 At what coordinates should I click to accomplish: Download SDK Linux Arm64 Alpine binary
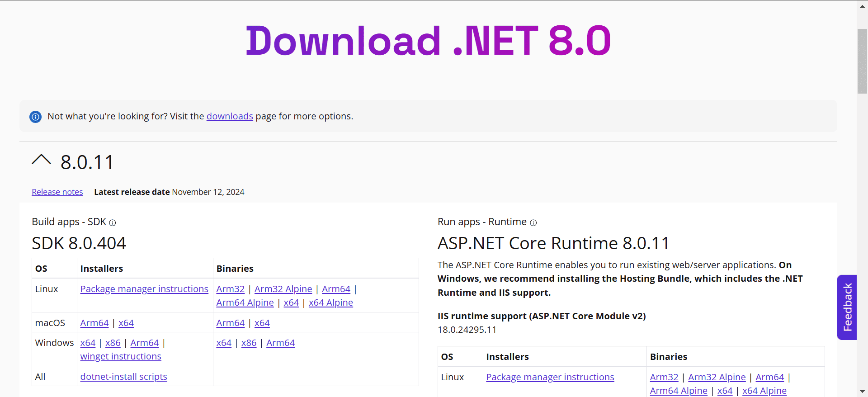[x=245, y=302]
